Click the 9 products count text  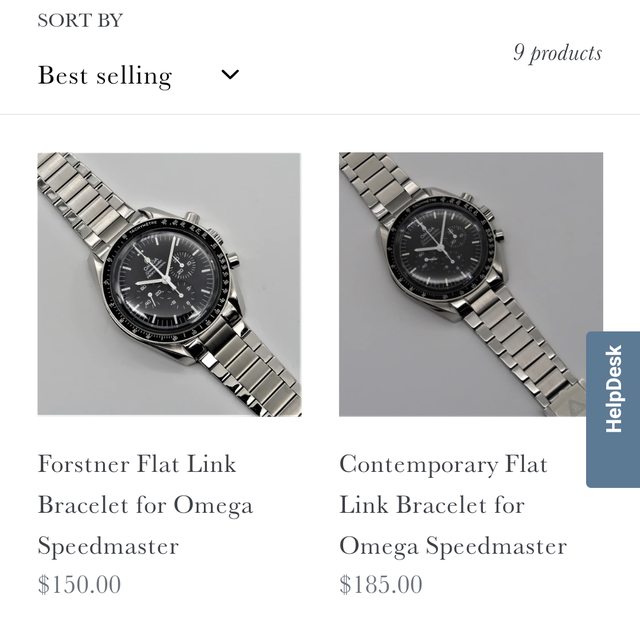click(x=557, y=53)
